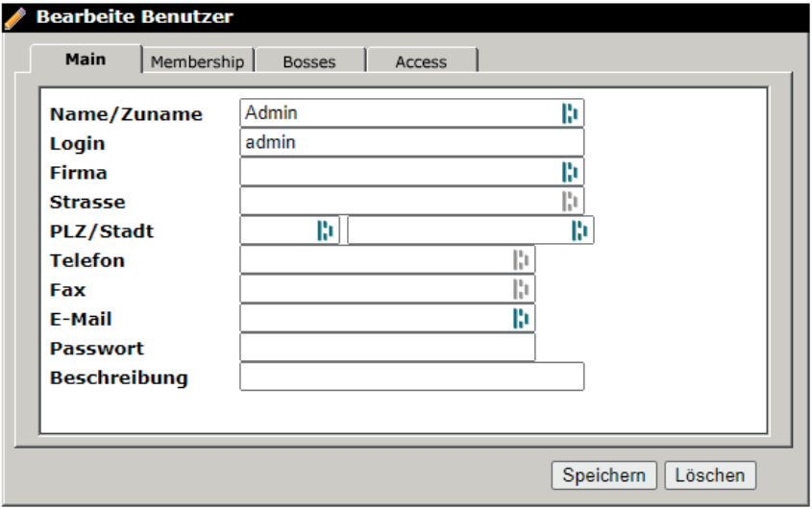The height and width of the screenshot is (509, 812).
Task: Click the icon in the PLZ postal code field
Action: (325, 230)
